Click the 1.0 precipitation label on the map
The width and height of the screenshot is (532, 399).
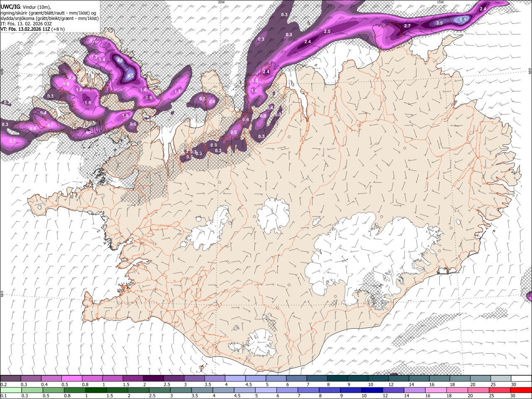click(x=255, y=81)
